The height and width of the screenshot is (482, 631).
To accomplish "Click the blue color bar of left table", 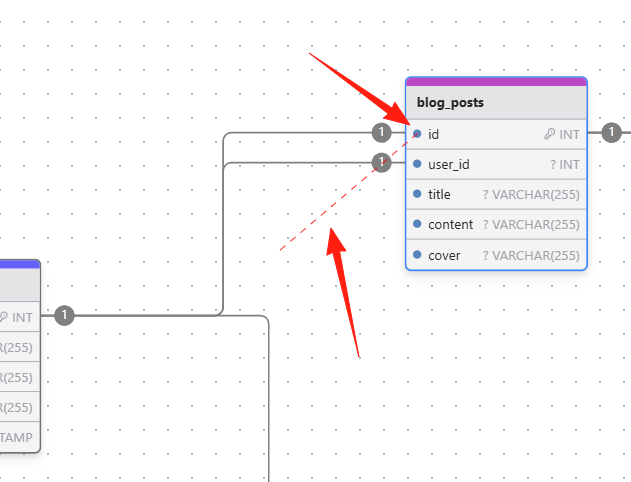I will (x=20, y=264).
